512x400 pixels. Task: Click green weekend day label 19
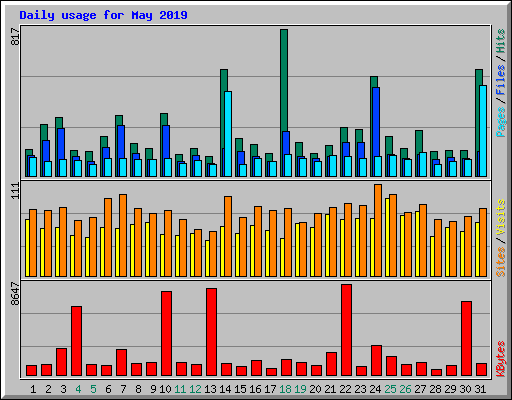[x=300, y=389]
